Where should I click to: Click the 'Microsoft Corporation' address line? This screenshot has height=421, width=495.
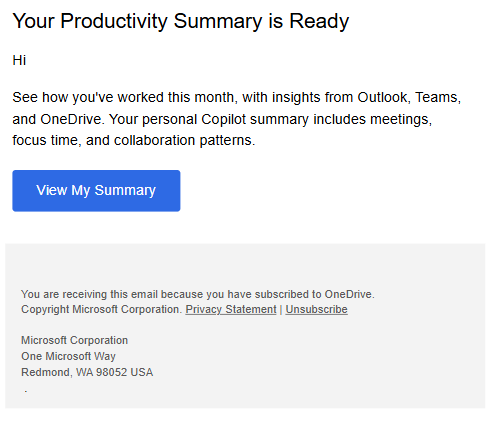pyautogui.click(x=74, y=340)
